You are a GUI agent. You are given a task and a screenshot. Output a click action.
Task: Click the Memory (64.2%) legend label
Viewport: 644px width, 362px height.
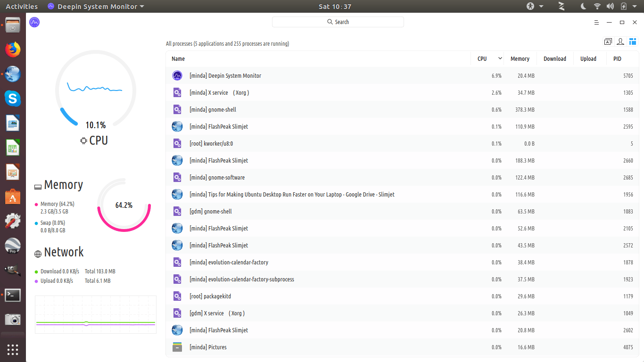58,204
